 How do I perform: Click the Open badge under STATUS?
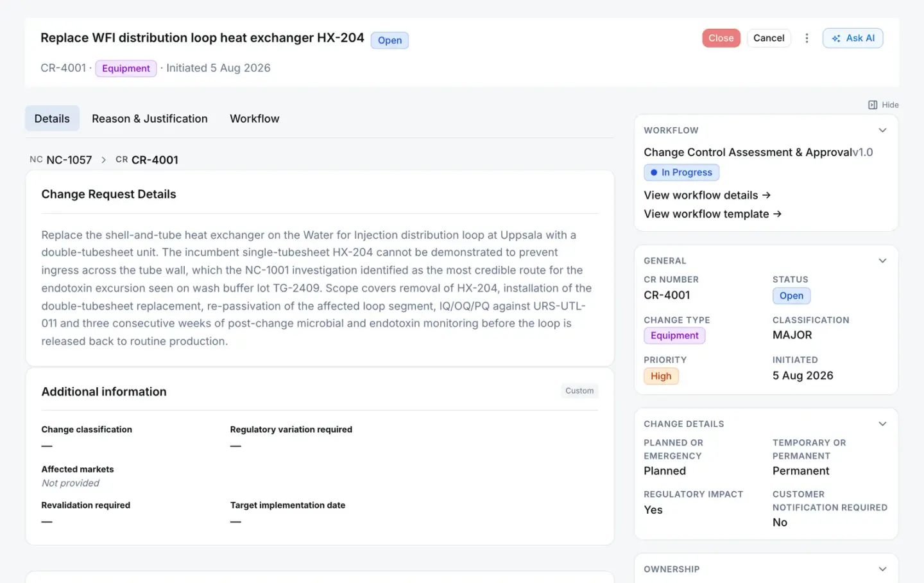791,296
